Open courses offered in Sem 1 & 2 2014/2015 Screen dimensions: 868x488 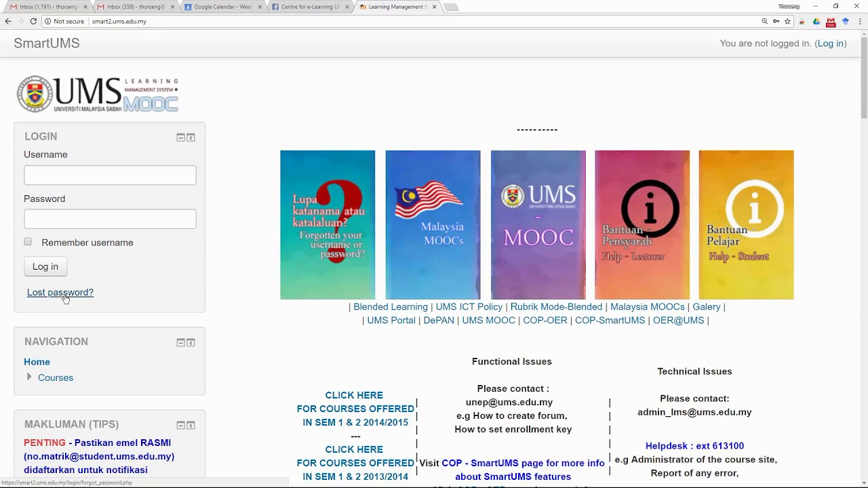(x=355, y=409)
